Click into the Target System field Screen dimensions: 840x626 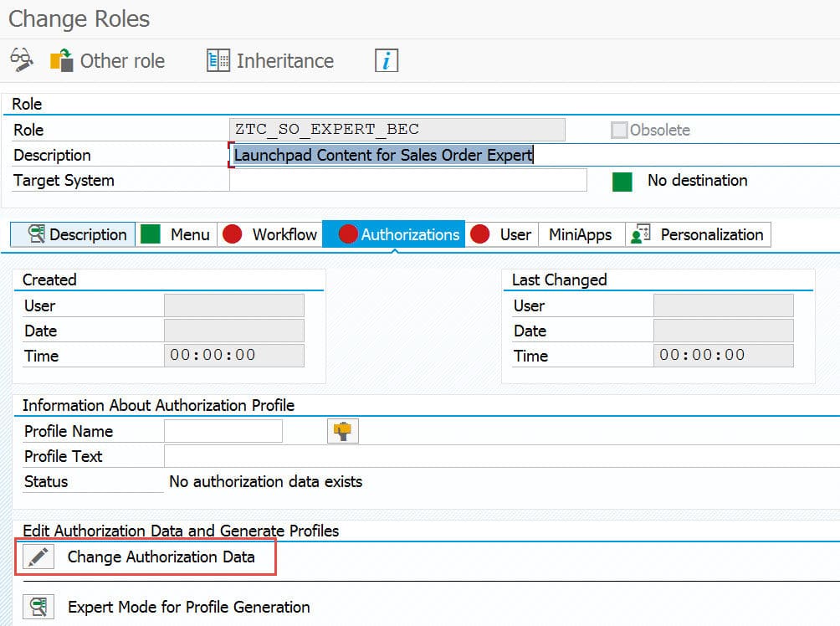point(408,180)
